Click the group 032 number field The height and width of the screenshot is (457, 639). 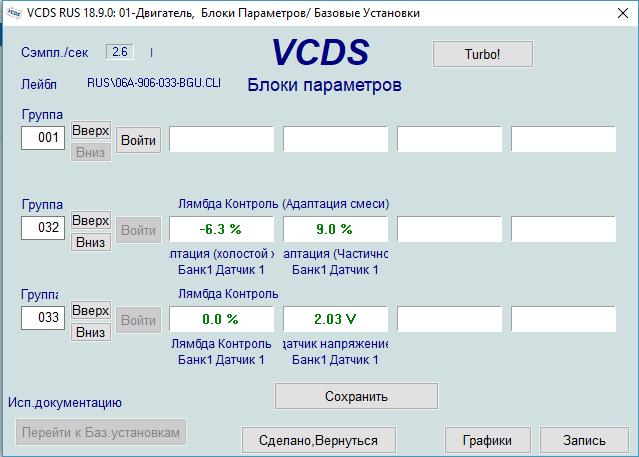43,227
